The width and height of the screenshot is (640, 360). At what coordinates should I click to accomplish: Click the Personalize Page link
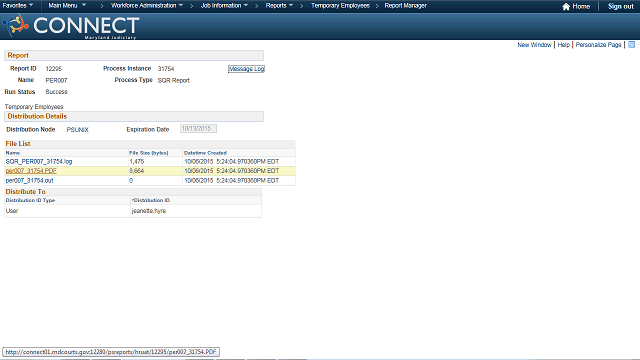coord(598,45)
